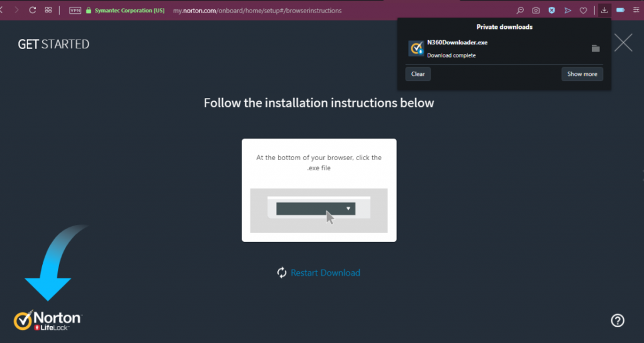Open the page search magnifier icon
Viewport: 644px width, 343px height.
pos(520,11)
